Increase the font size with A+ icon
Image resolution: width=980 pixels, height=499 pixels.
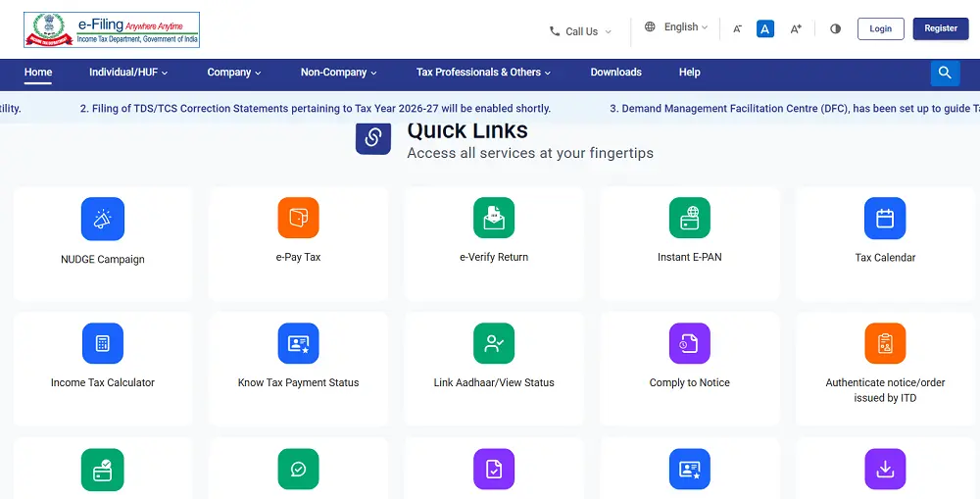click(x=796, y=28)
